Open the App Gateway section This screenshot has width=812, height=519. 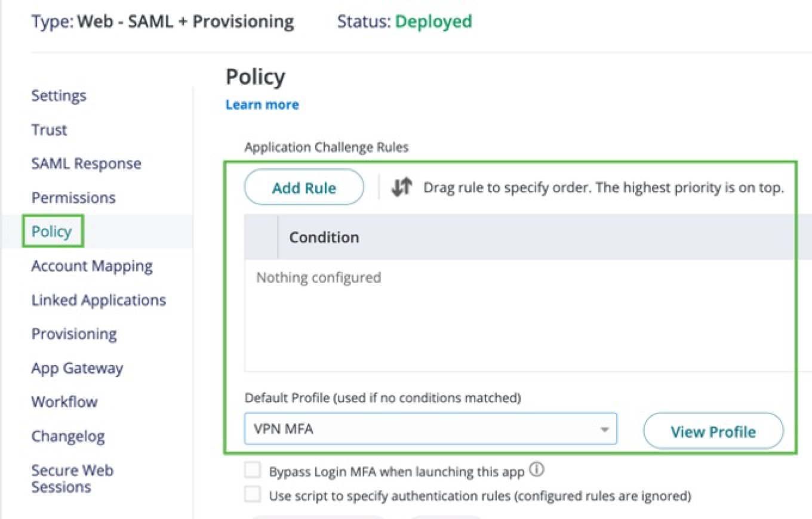77,368
